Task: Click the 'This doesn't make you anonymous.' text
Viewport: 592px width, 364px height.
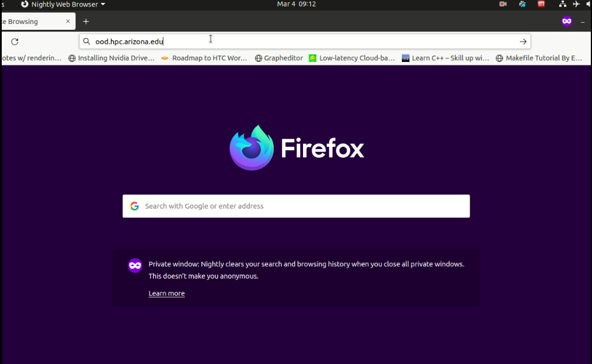Action: (204, 276)
